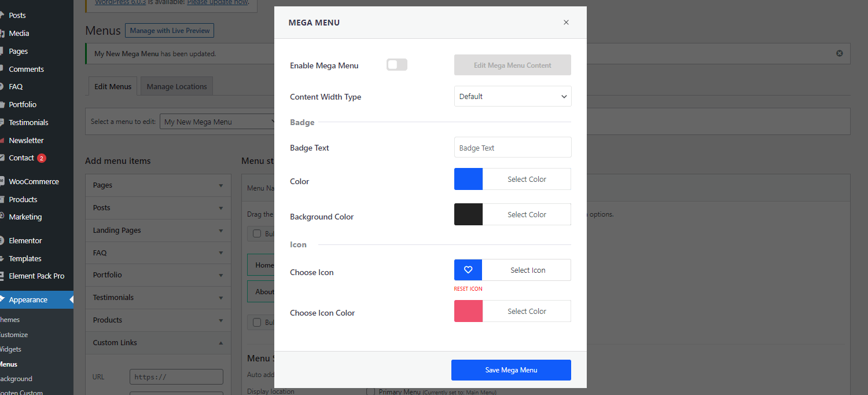
Task: Click the red Reset Icon link
Action: pyautogui.click(x=468, y=288)
